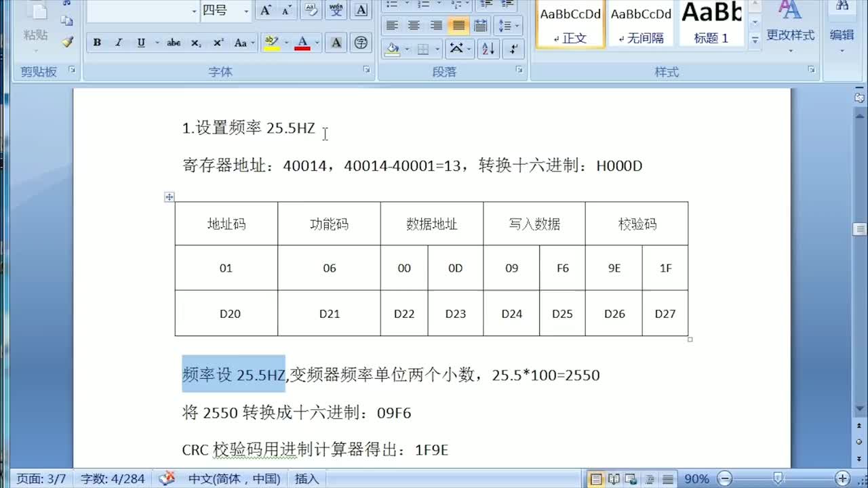Click the word count 字数: 4/284
Screen dimensions: 868x488
(x=113, y=479)
